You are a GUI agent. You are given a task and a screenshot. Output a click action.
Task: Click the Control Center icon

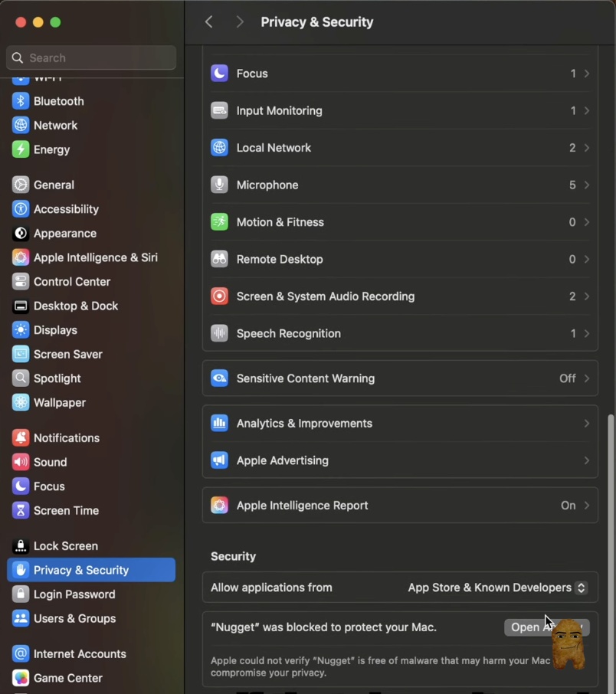tap(21, 281)
